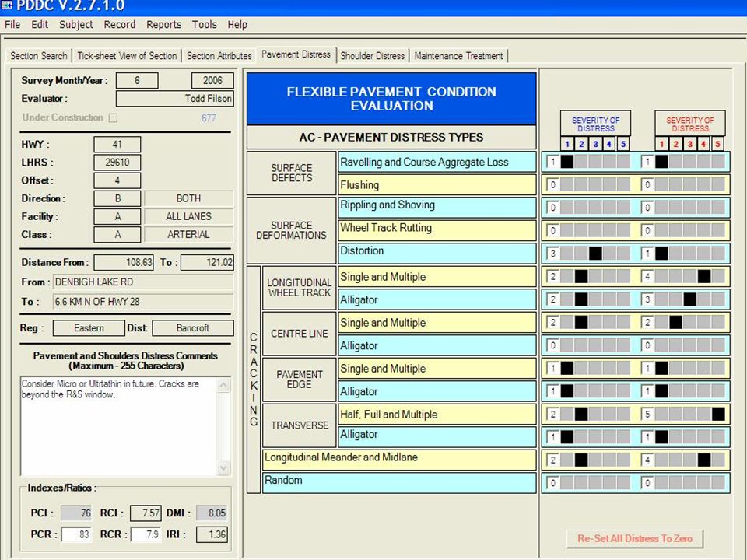The height and width of the screenshot is (560, 747).
Task: Click the RCI field showing 7.57
Action: 146,513
